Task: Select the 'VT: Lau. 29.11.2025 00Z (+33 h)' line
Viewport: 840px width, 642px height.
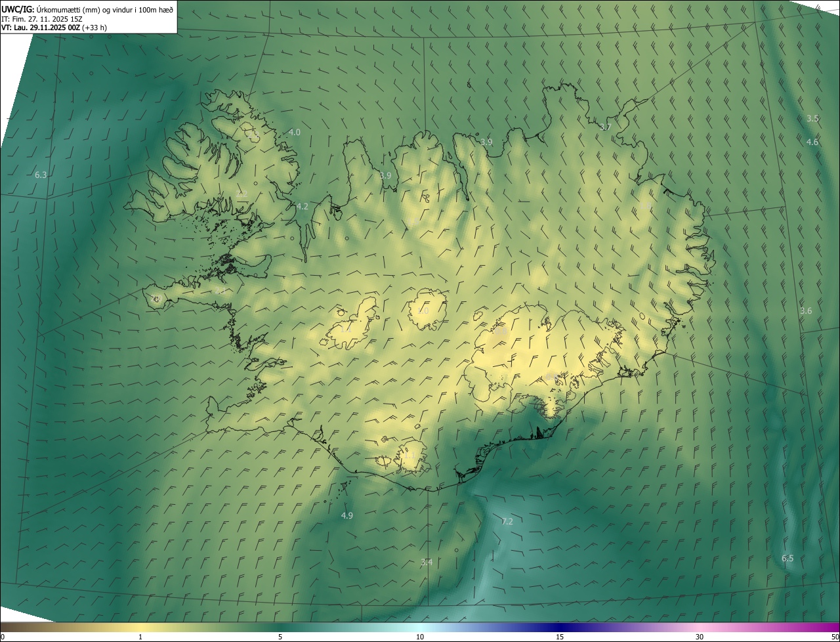Action: (x=54, y=28)
